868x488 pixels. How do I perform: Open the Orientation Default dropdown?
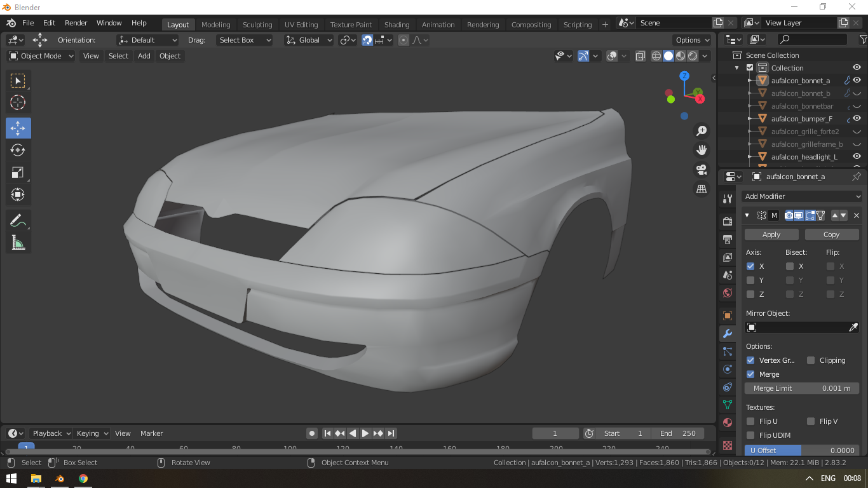[147, 40]
